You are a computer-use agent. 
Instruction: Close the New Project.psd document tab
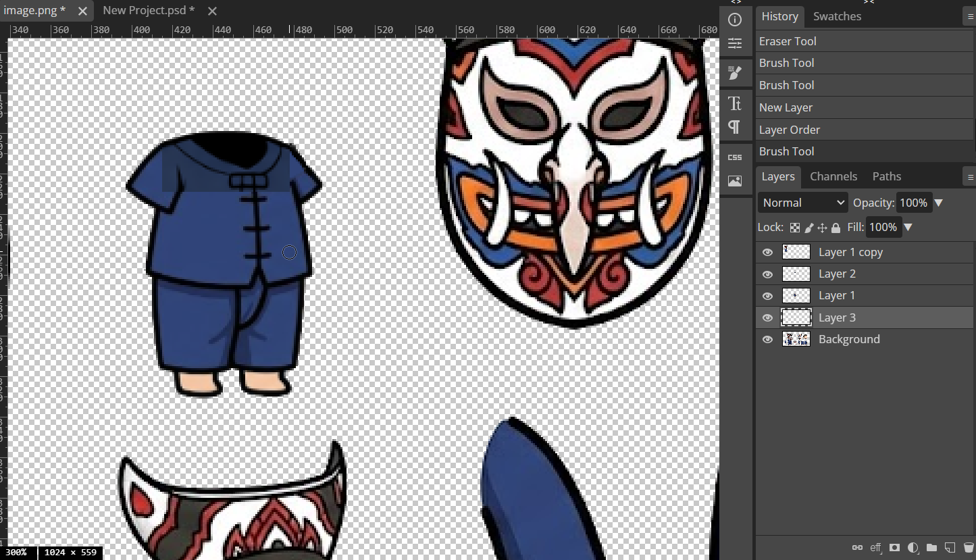click(212, 11)
